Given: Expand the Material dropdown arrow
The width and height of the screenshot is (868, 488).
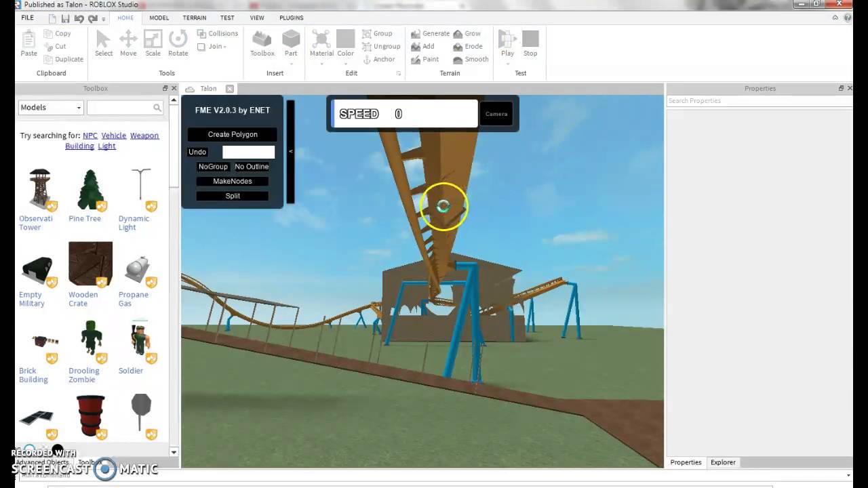Looking at the screenshot, I should (x=321, y=63).
